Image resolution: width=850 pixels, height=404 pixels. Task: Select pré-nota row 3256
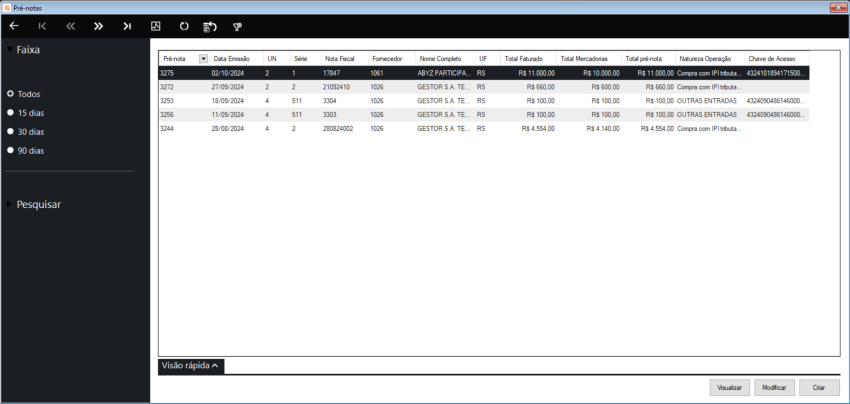pos(484,114)
